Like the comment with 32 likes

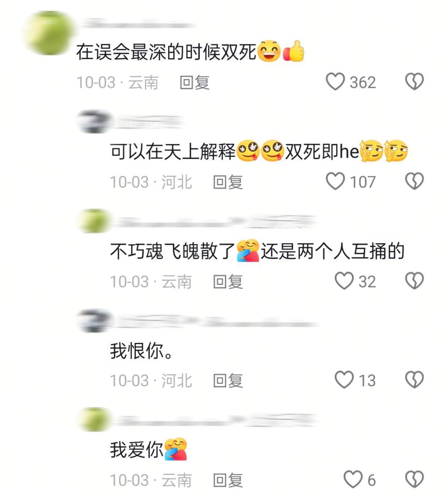[344, 281]
